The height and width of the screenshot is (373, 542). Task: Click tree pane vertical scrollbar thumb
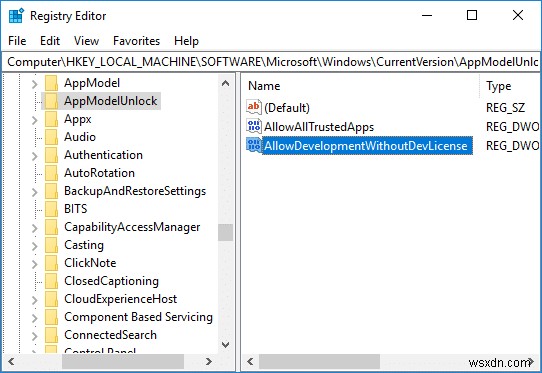(225, 232)
